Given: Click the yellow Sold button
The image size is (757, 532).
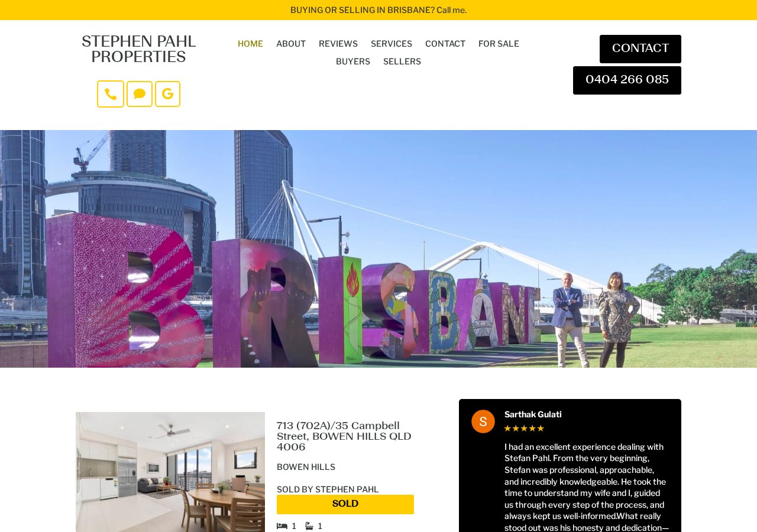Looking at the screenshot, I should (x=345, y=504).
